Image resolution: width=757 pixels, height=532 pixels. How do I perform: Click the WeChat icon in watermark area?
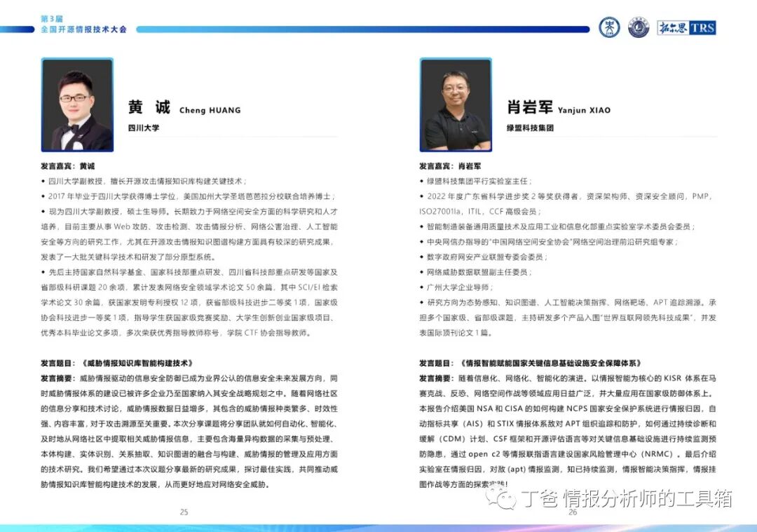click(x=500, y=497)
